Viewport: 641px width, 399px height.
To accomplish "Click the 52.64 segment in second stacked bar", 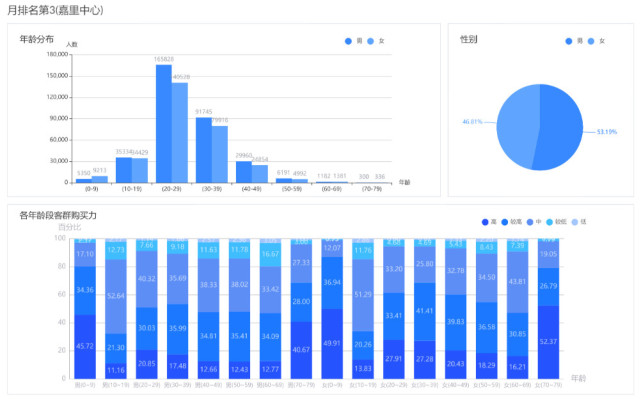I will pos(116,296).
